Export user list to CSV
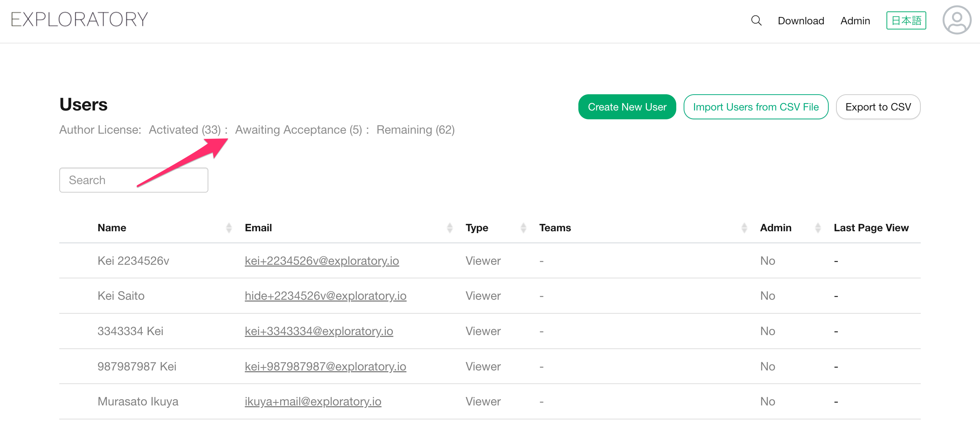The width and height of the screenshot is (980, 422). point(878,107)
